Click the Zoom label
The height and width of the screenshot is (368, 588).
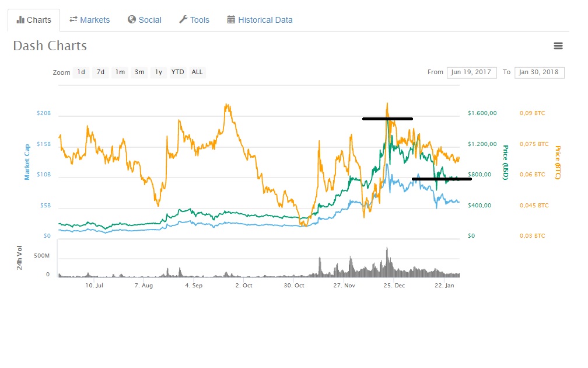[x=61, y=72]
